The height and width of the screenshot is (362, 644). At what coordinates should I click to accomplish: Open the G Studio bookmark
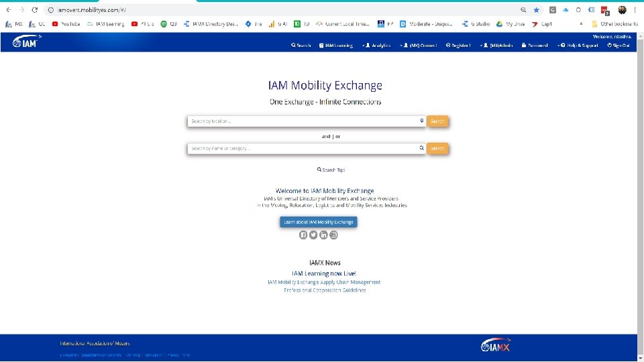point(476,24)
